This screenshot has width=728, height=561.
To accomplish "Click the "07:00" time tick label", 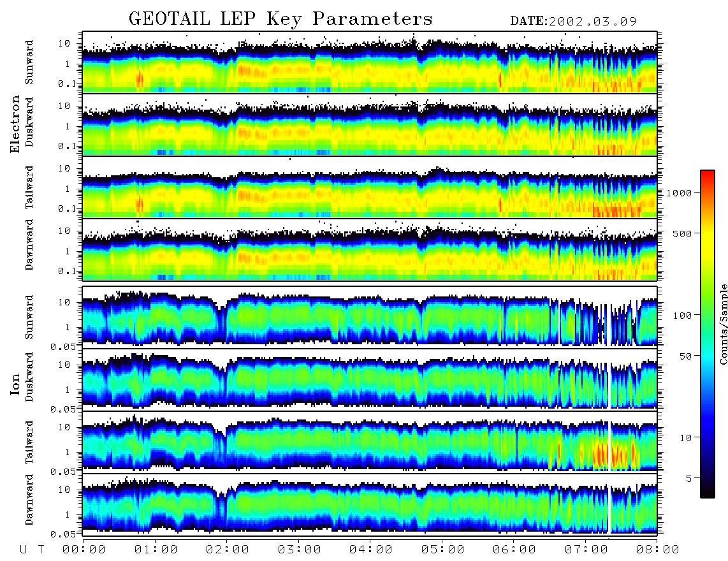I will [x=586, y=550].
